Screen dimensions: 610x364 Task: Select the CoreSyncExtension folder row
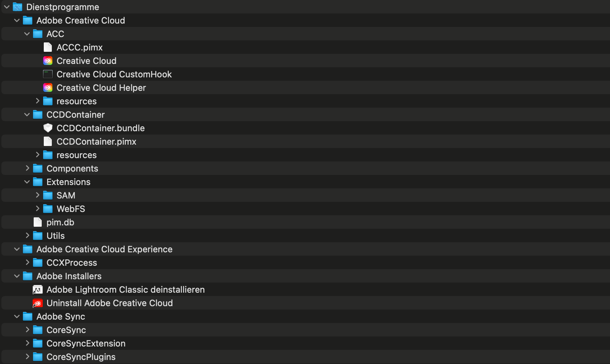coord(306,343)
